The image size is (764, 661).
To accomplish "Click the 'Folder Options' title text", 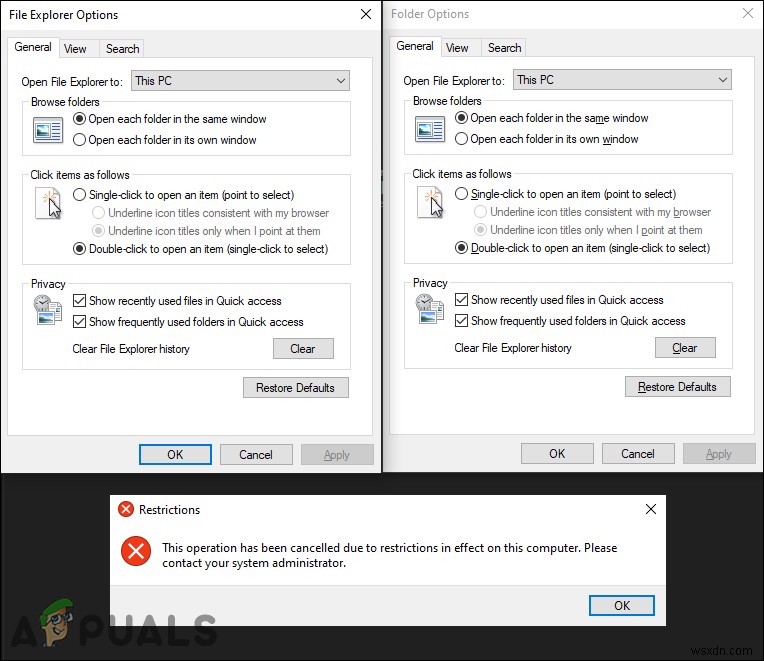I will 430,14.
